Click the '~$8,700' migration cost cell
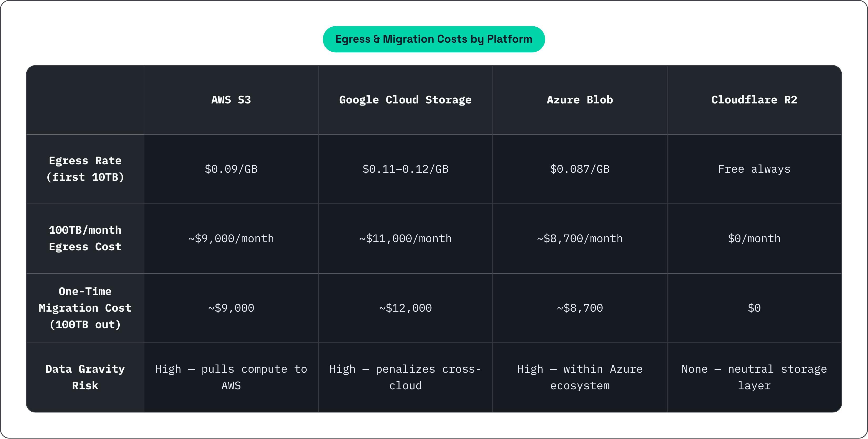The height and width of the screenshot is (439, 868). pyautogui.click(x=579, y=308)
